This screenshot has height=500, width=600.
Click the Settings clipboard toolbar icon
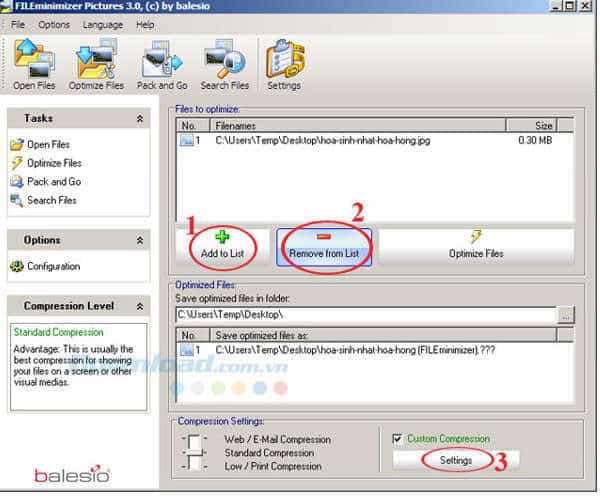point(284,64)
